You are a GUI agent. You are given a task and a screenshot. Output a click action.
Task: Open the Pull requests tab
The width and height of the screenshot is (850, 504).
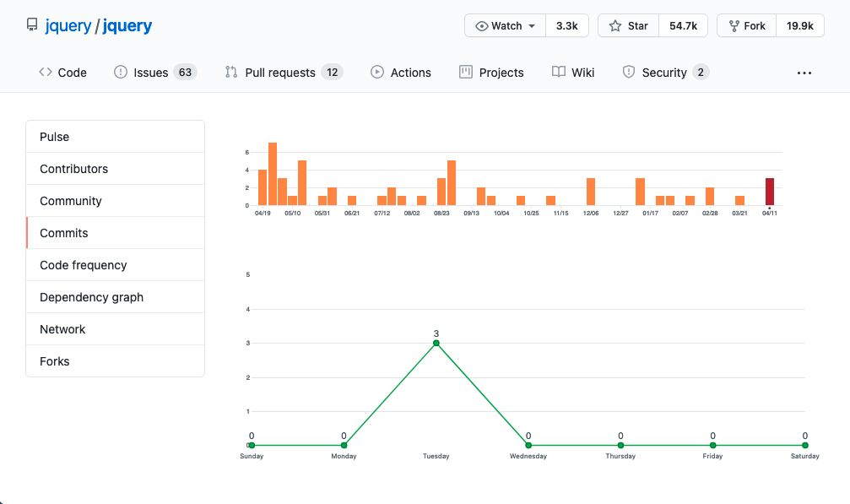(284, 72)
